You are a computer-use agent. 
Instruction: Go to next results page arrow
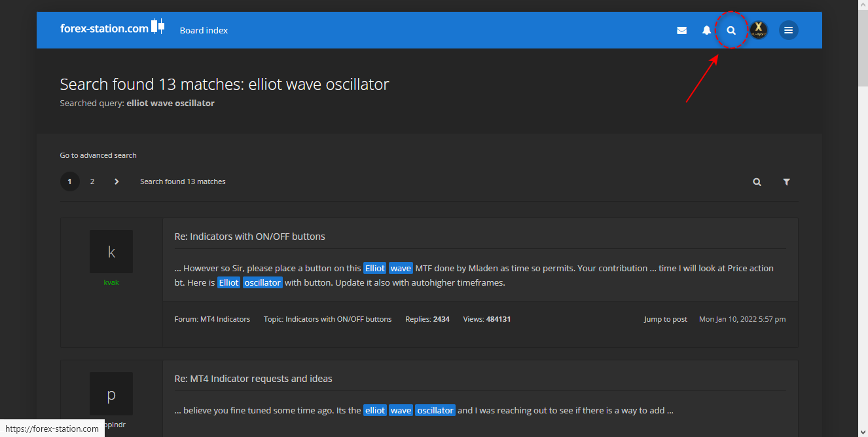click(x=117, y=181)
